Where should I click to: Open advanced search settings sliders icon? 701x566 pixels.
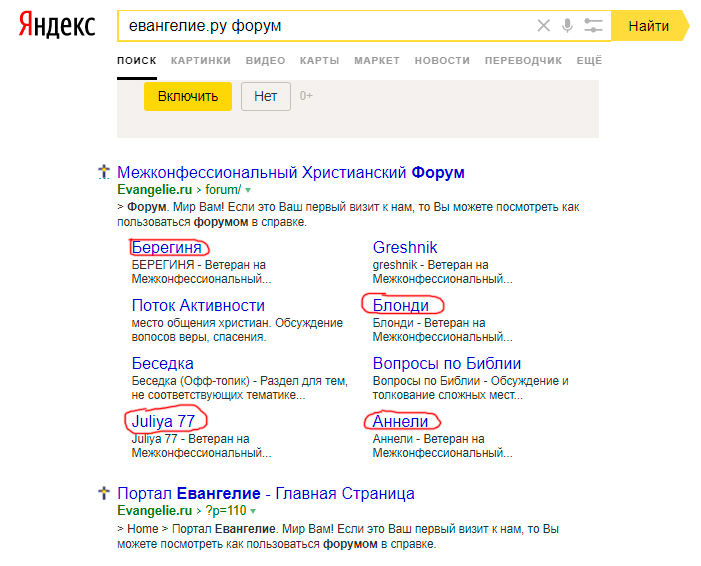tap(594, 26)
